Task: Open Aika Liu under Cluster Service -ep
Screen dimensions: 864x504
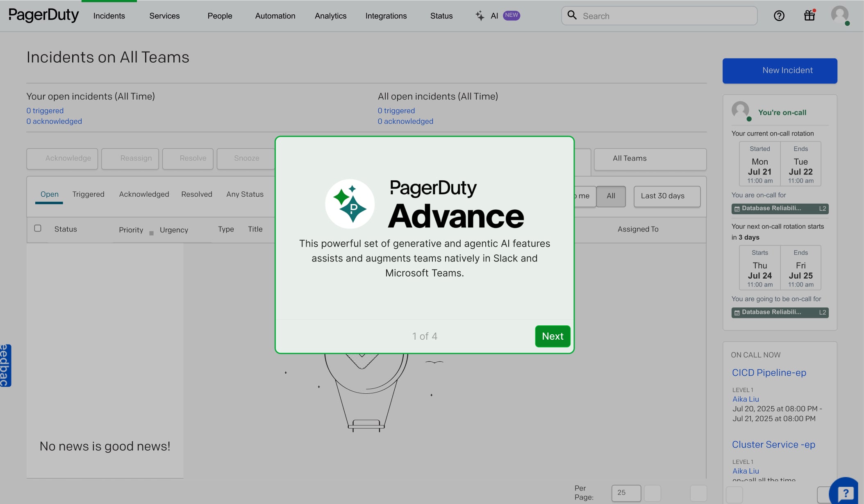Action: (x=746, y=471)
